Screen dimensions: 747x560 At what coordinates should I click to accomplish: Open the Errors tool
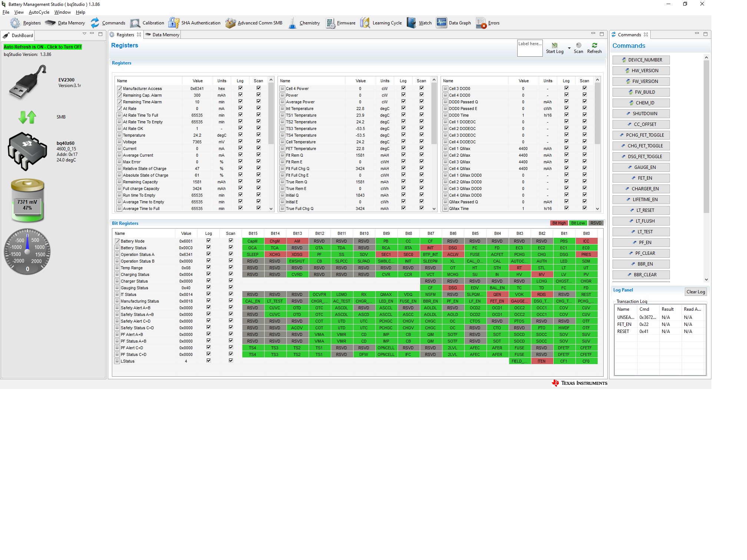pyautogui.click(x=488, y=23)
